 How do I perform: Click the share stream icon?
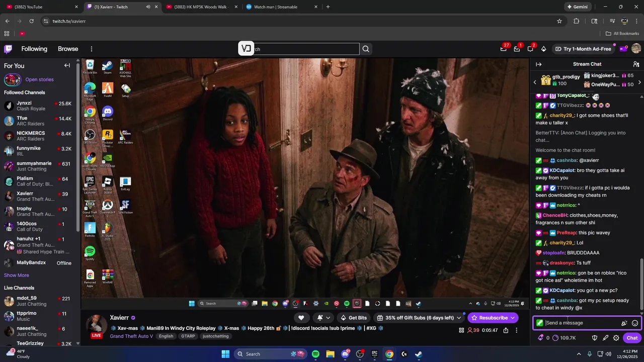coord(506,330)
